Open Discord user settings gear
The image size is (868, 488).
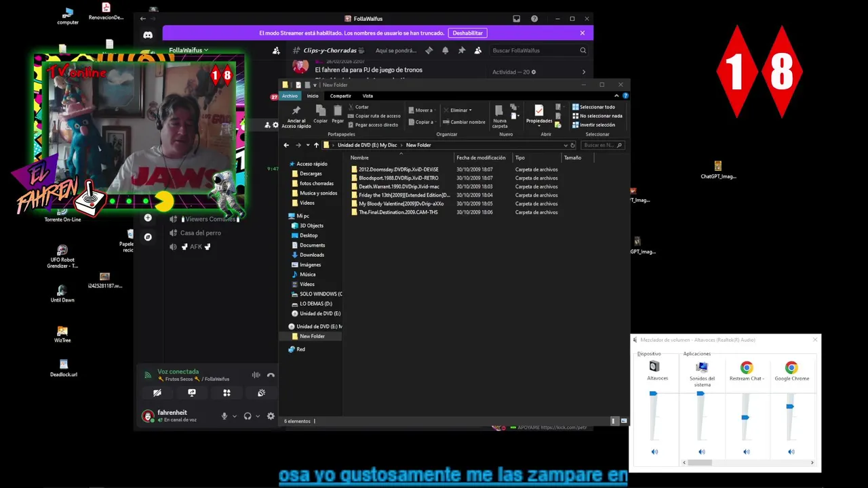271,416
